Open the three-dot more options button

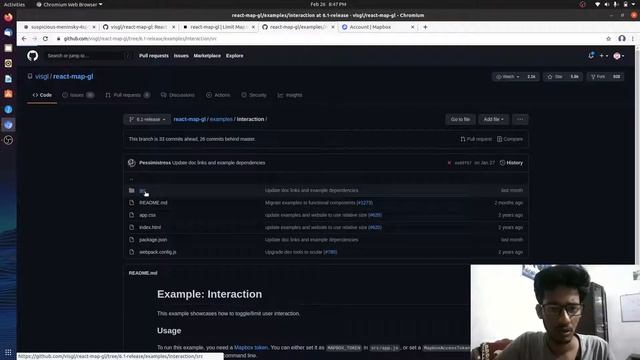pos(520,119)
